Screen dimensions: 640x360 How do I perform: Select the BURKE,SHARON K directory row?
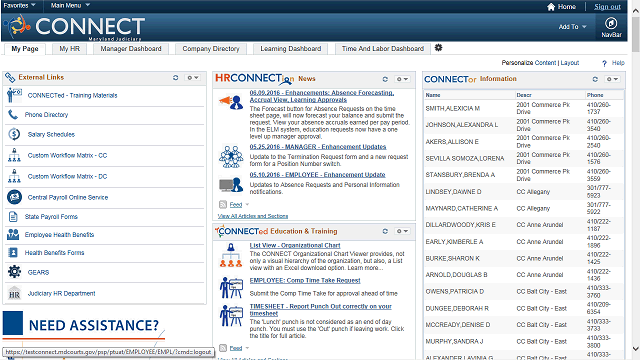tap(524, 258)
